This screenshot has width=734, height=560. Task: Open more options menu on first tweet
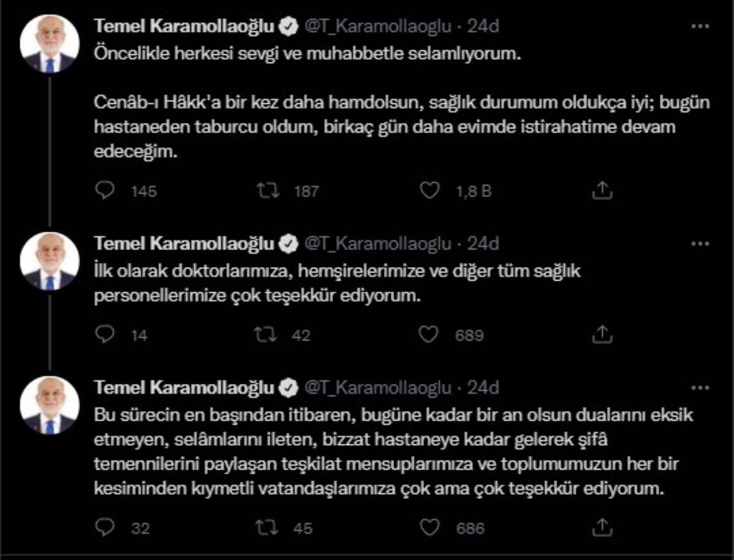(x=700, y=27)
